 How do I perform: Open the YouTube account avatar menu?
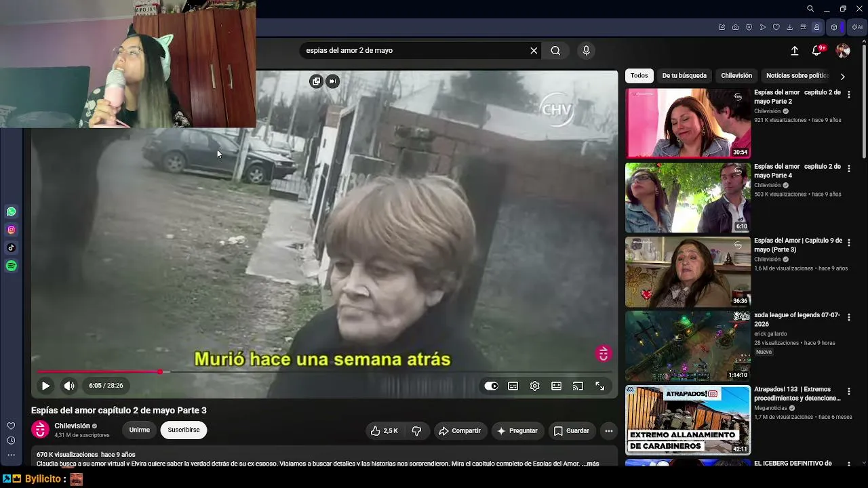(843, 50)
